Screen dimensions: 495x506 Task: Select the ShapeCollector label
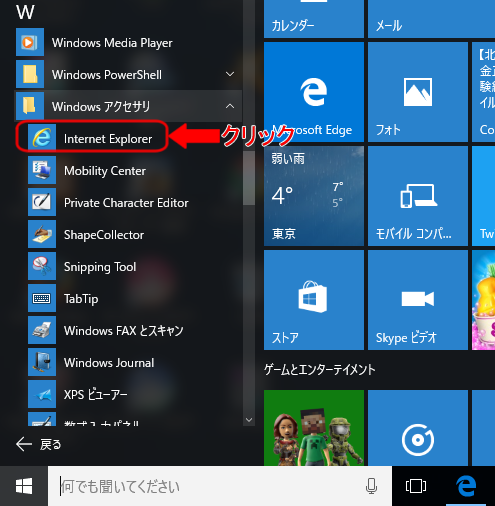[104, 235]
